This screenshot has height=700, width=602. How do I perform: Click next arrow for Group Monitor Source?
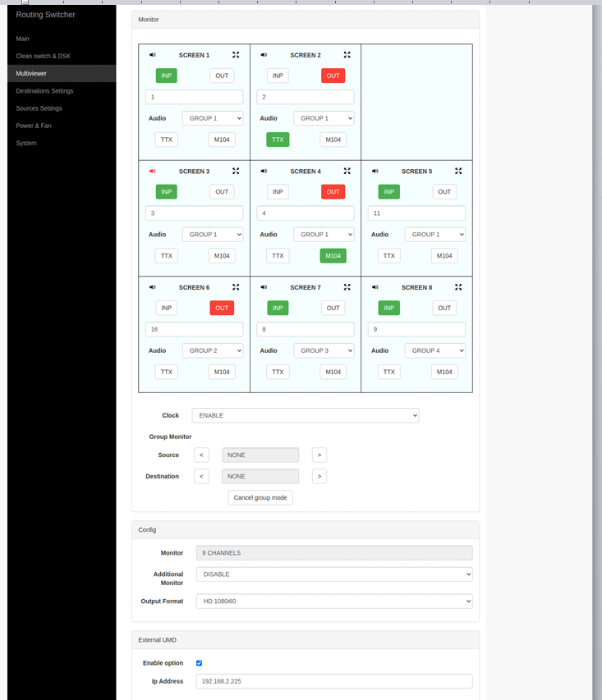click(319, 455)
